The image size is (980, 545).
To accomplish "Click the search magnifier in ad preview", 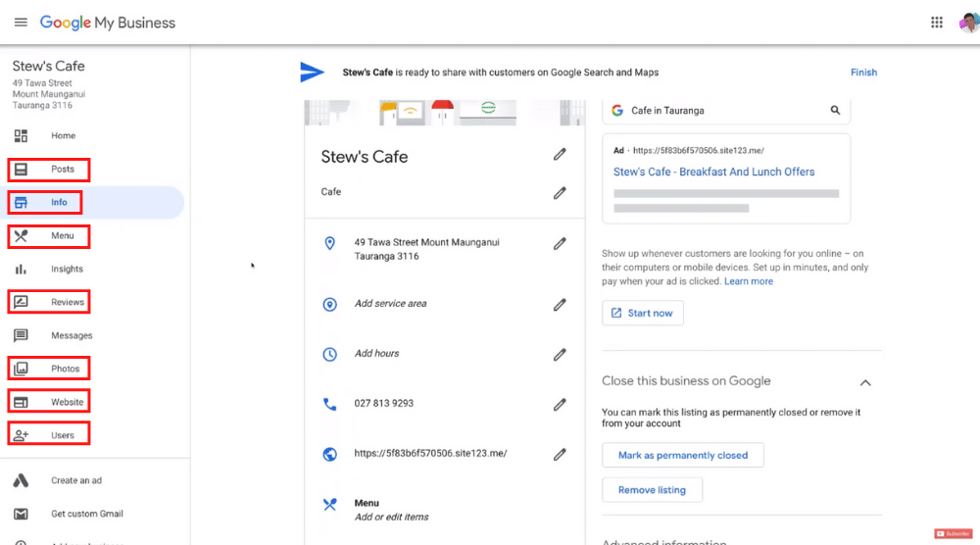I will pyautogui.click(x=835, y=110).
